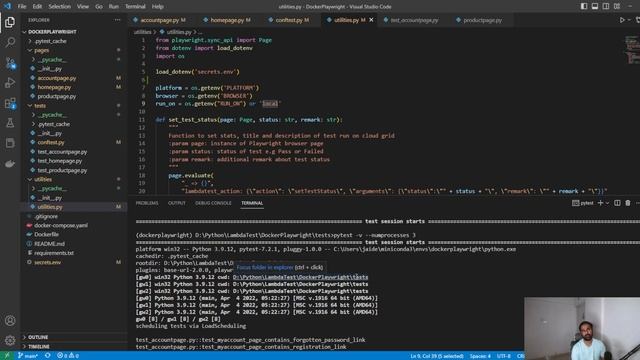The height and width of the screenshot is (360, 640).
Task: Switch to Output panel tab
Action: (x=177, y=203)
